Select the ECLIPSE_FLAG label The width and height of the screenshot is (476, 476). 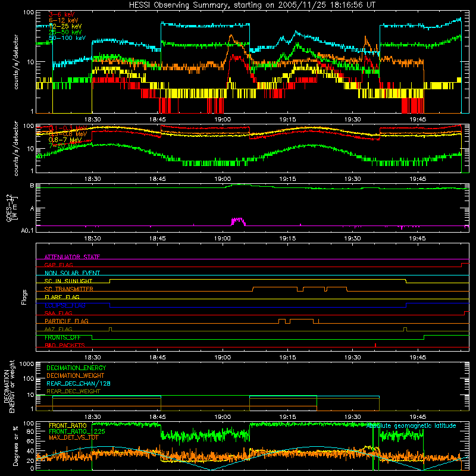pos(65,305)
